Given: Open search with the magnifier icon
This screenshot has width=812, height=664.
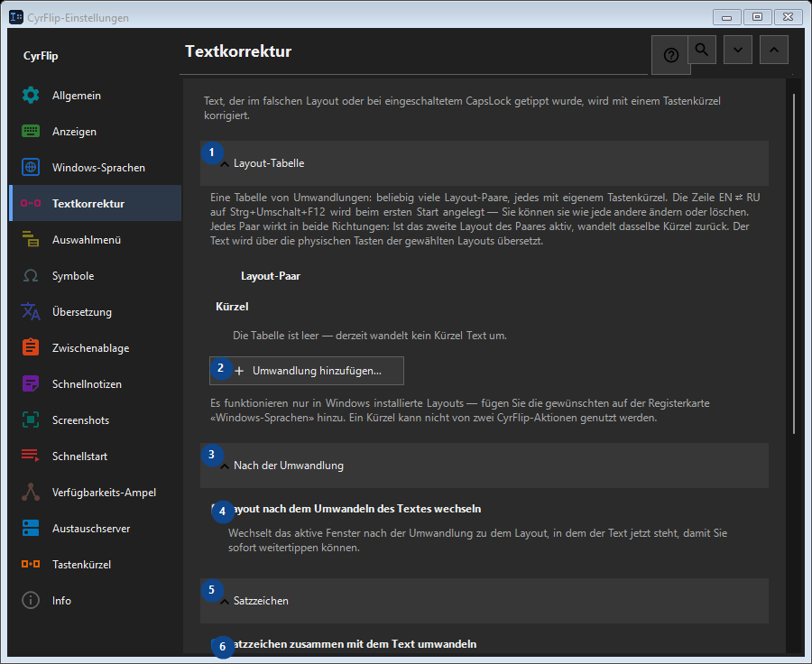Looking at the screenshot, I should (x=702, y=50).
